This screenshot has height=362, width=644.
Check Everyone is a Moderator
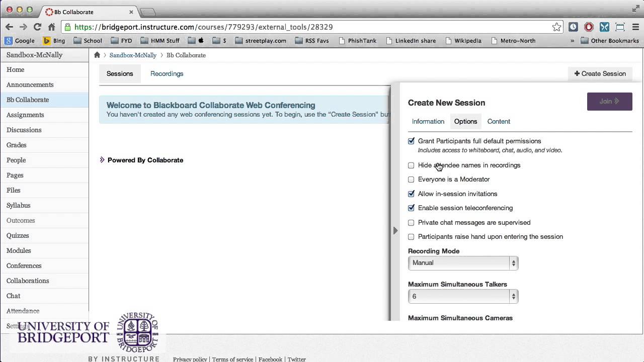tap(411, 179)
